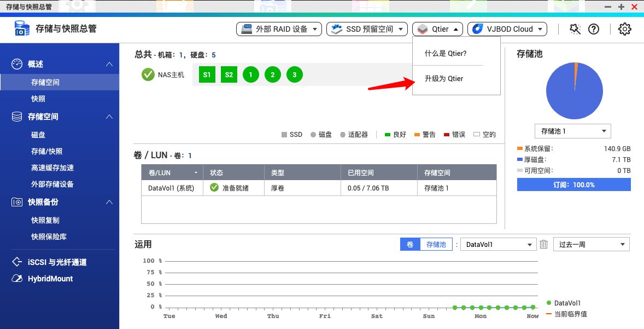This screenshot has width=644, height=329.
Task: Click the S2 SSD disk icon
Action: (229, 74)
